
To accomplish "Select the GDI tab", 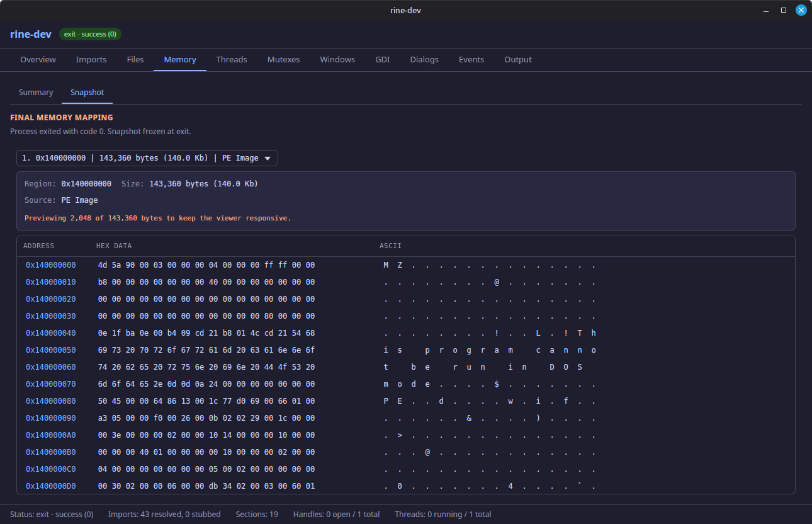I will 382,59.
